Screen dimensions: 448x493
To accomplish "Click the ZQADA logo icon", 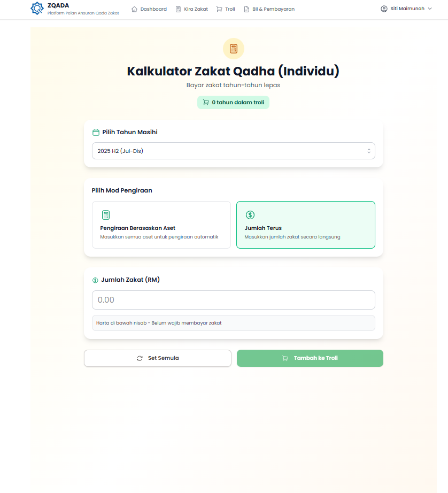I will [37, 9].
